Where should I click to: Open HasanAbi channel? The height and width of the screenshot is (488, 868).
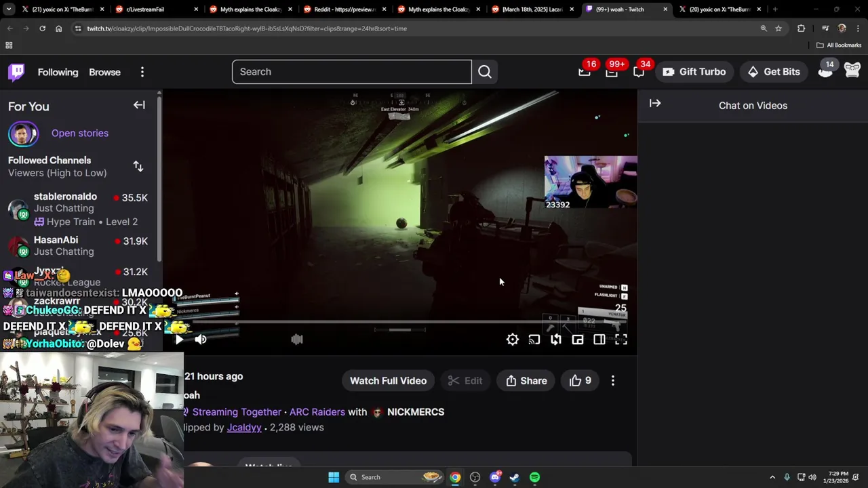coord(78,245)
